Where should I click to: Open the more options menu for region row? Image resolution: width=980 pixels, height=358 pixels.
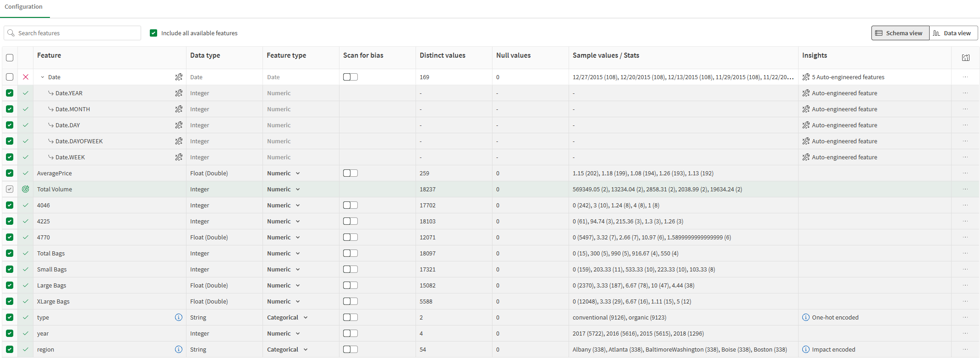click(x=965, y=349)
